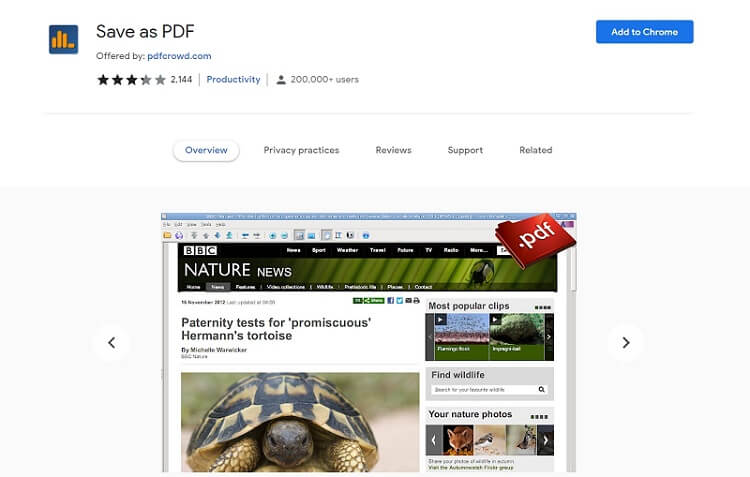Go to the Related tab
Viewport: 750px width, 477px height.
tap(536, 150)
